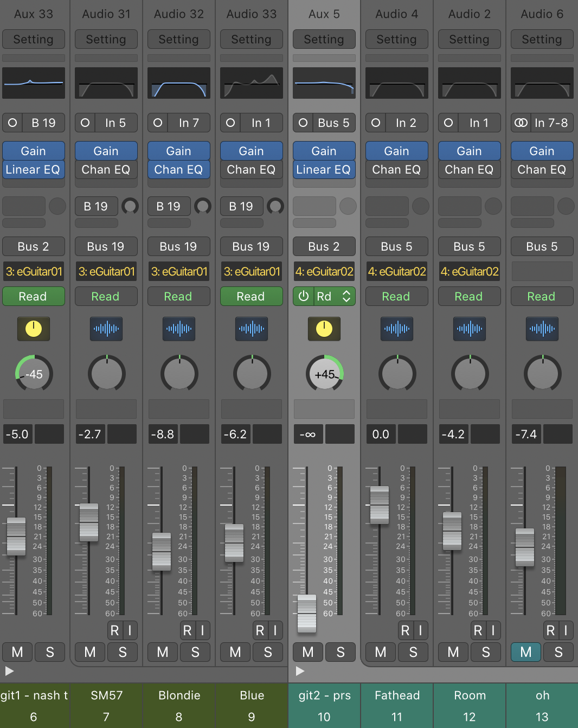578x728 pixels.
Task: Click the waveform icon on Fathead channel
Action: click(x=397, y=329)
